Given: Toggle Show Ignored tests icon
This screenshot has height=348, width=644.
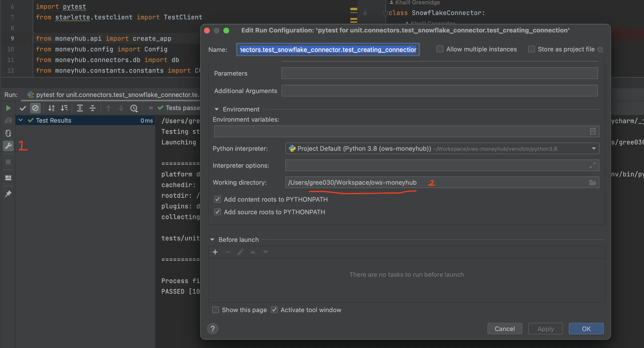Looking at the screenshot, I should [35, 108].
